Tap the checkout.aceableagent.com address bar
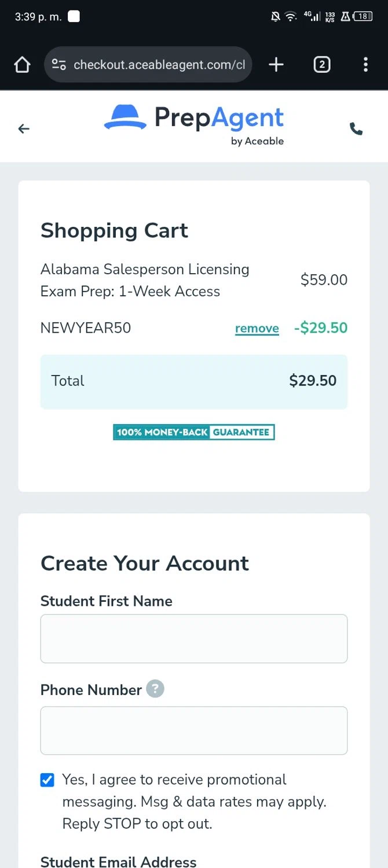 tap(159, 65)
